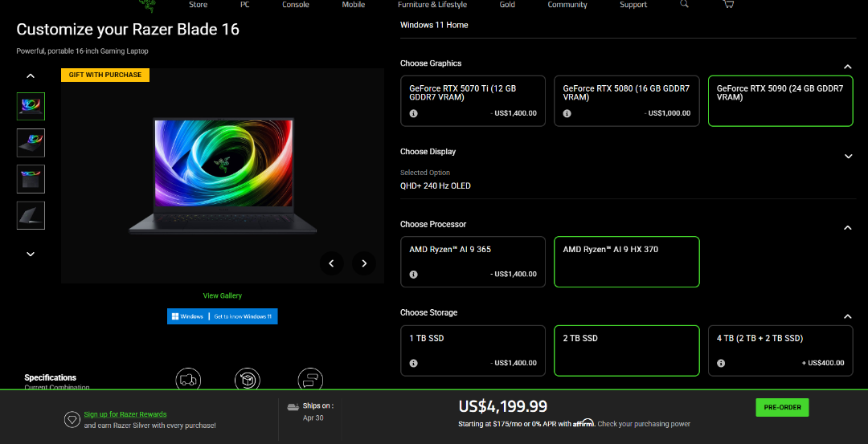Open the Gold menu
The image size is (868, 444).
[x=507, y=5]
